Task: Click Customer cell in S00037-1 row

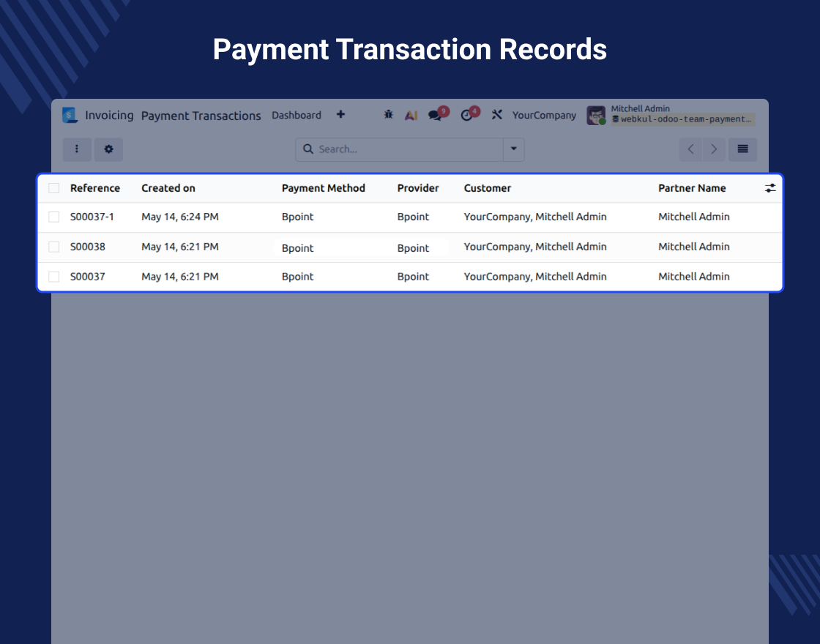Action: click(535, 217)
